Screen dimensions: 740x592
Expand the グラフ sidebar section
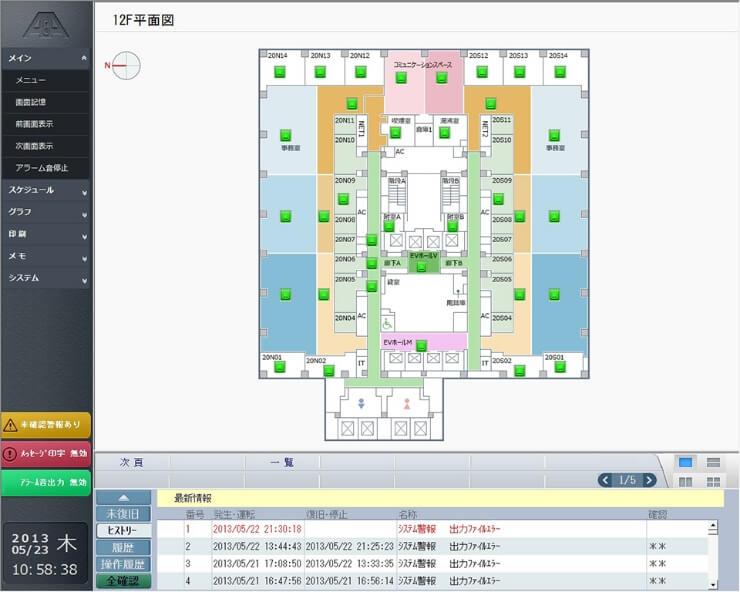click(46, 212)
